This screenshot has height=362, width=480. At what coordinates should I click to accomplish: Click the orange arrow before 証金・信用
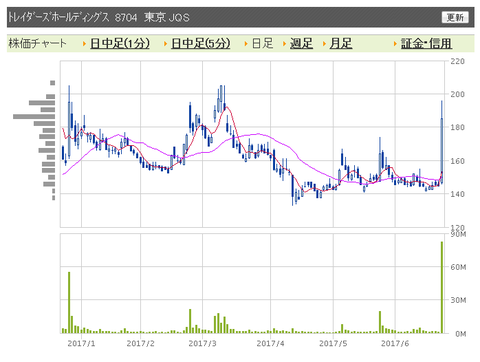pyautogui.click(x=395, y=44)
